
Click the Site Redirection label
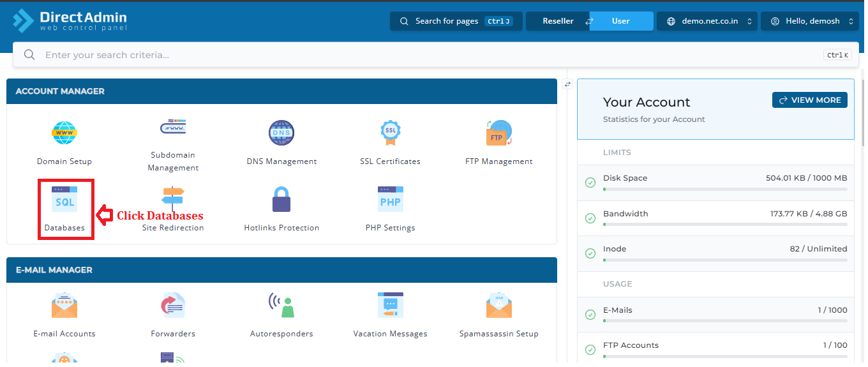coord(173,228)
